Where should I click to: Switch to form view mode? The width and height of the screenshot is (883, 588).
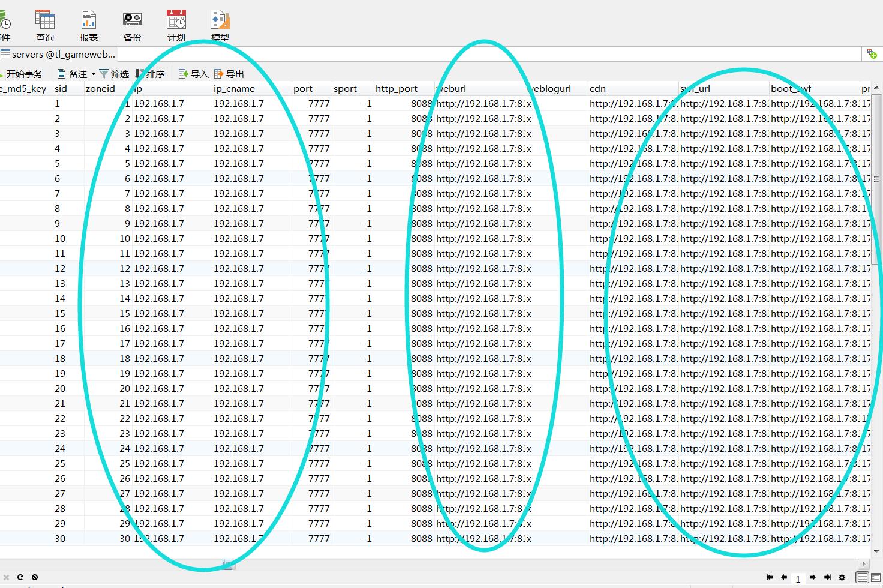(875, 577)
